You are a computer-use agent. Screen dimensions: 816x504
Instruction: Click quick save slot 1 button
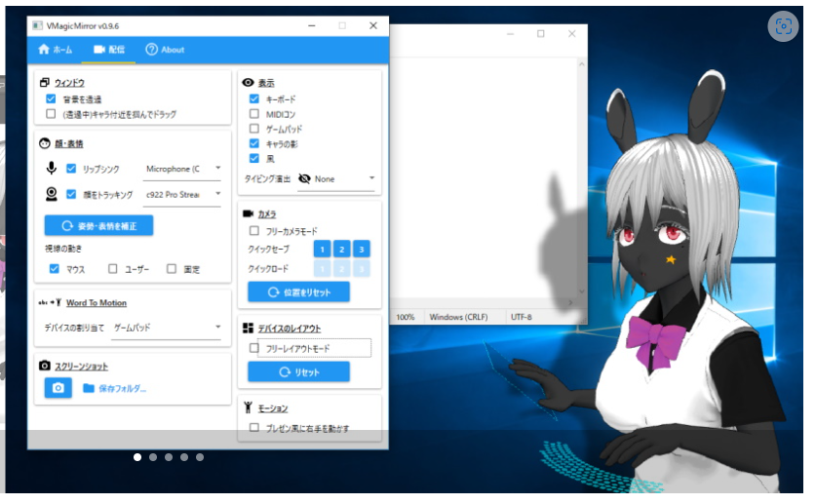pyautogui.click(x=322, y=249)
